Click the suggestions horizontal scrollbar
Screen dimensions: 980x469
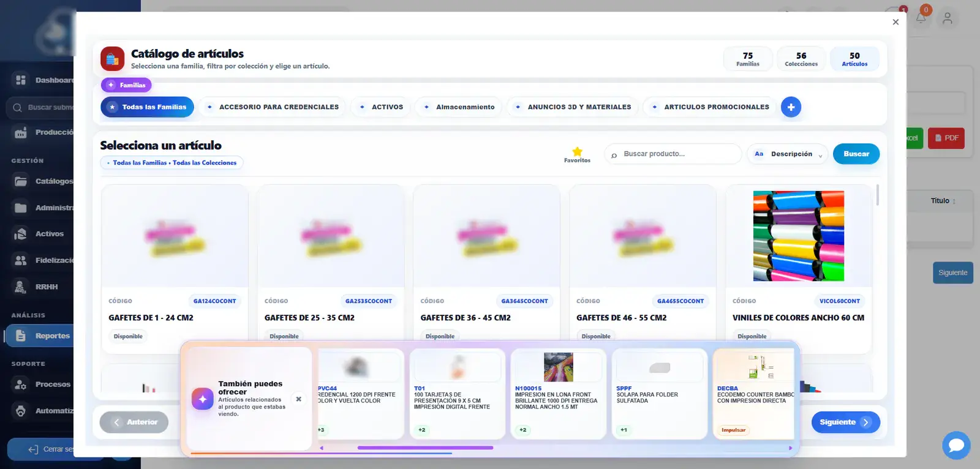click(x=425, y=448)
